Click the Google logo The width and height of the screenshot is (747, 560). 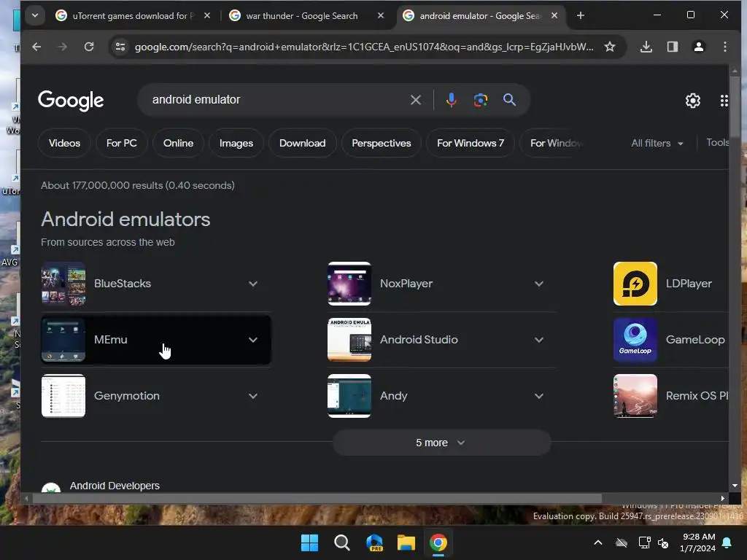(x=71, y=101)
